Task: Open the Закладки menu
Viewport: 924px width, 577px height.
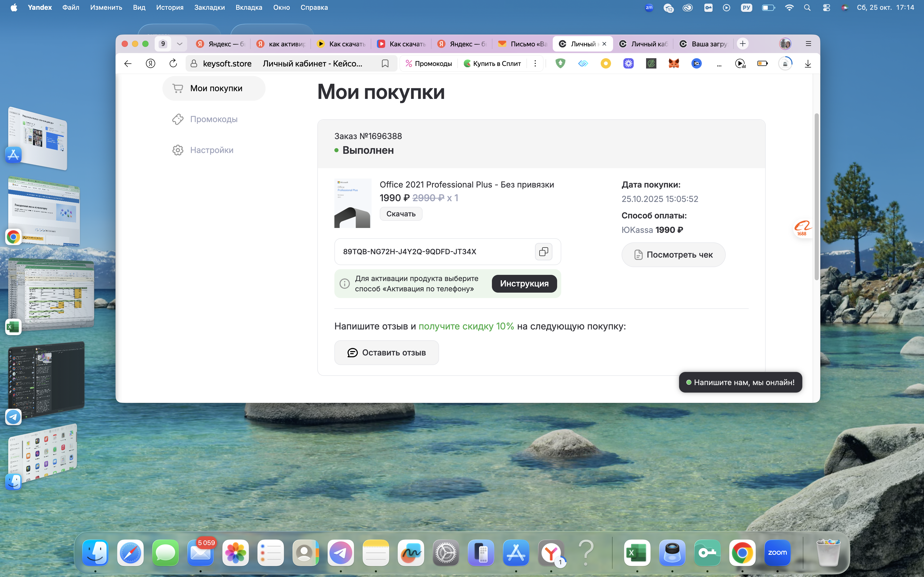Action: (x=209, y=8)
